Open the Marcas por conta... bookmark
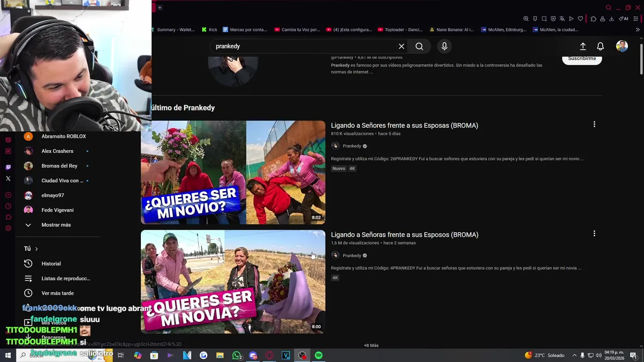 pyautogui.click(x=245, y=30)
